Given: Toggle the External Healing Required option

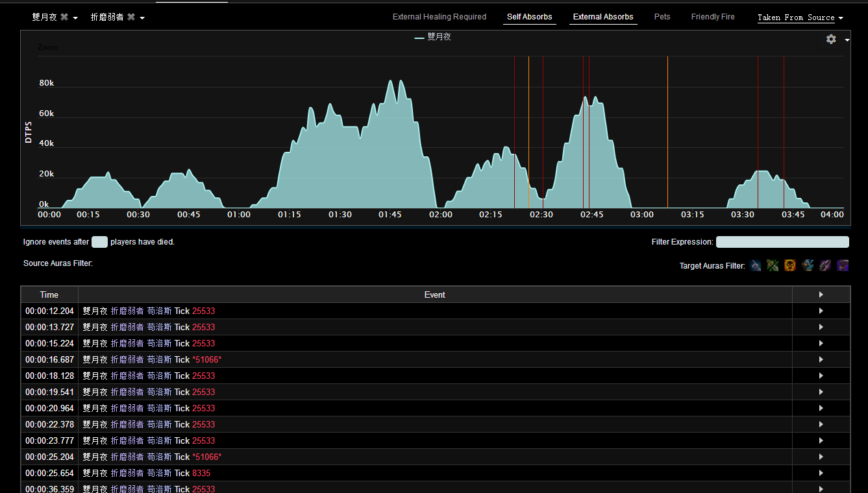Looking at the screenshot, I should click(x=440, y=17).
